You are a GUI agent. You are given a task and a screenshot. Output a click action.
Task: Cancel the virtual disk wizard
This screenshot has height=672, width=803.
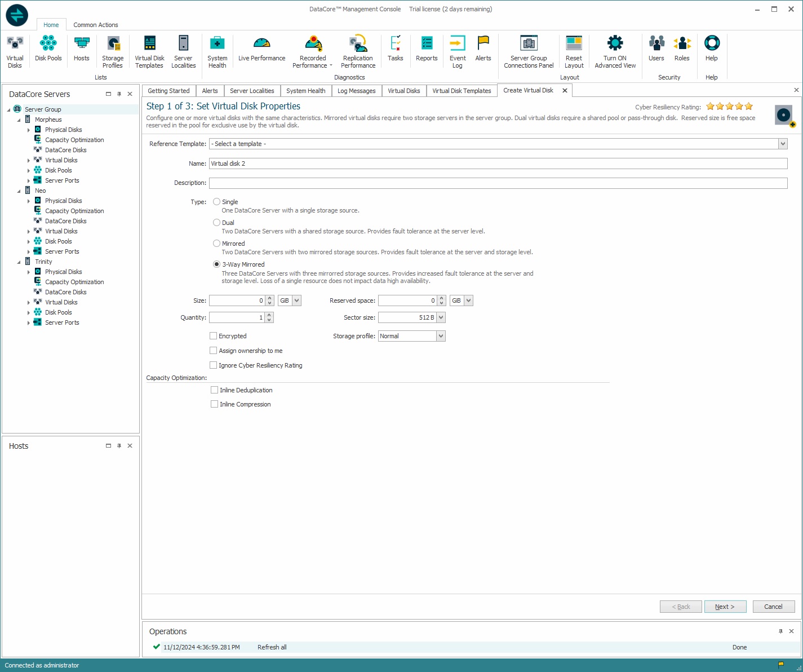(773, 607)
